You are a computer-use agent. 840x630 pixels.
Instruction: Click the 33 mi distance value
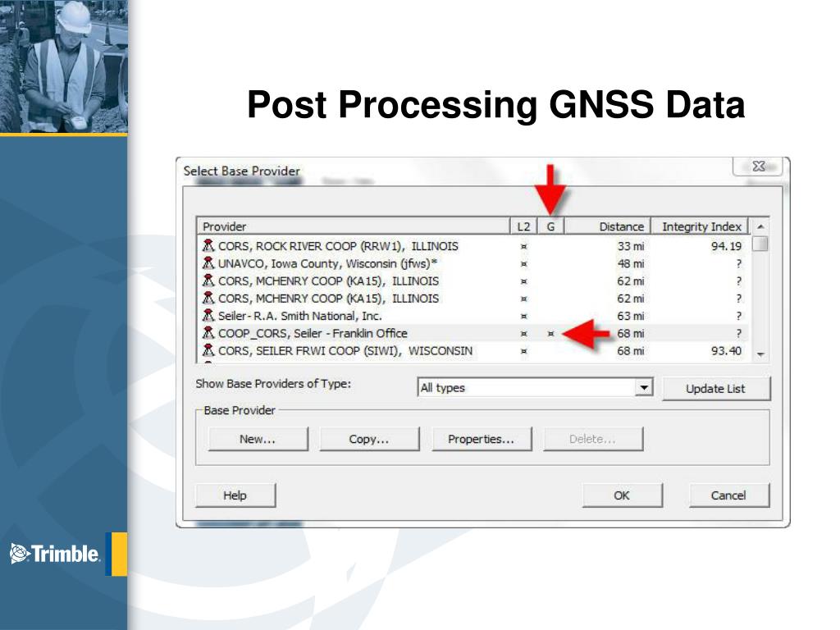631,246
